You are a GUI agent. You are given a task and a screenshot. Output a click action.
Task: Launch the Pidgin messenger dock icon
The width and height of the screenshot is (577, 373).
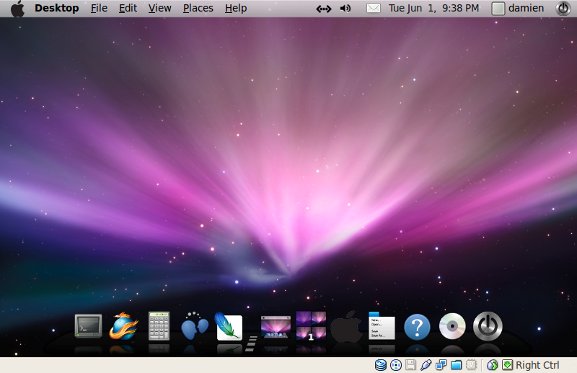[x=194, y=326]
